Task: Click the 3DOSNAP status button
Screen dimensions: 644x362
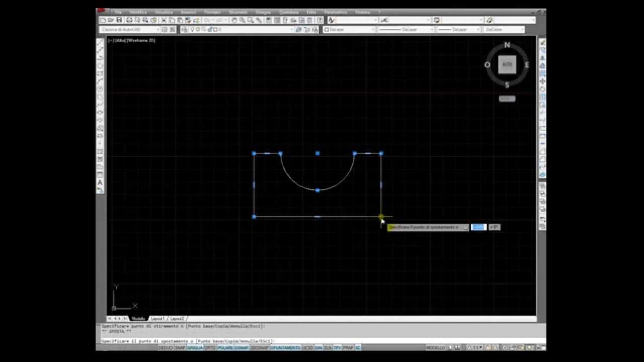Action: 260,347
